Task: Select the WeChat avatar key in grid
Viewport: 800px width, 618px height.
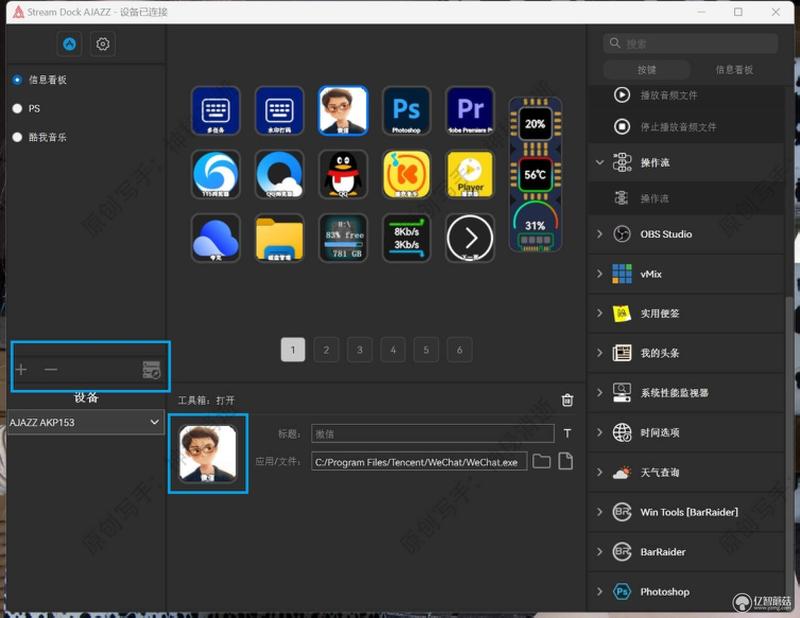Action: 343,111
